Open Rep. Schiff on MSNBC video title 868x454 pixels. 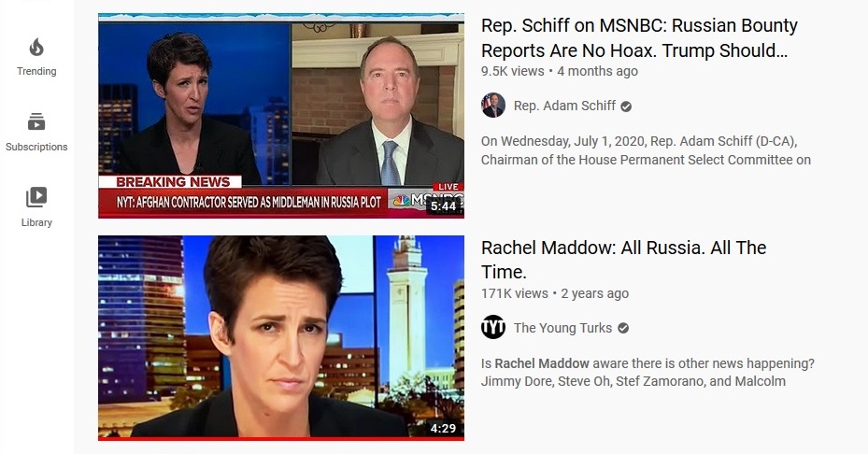pos(639,37)
